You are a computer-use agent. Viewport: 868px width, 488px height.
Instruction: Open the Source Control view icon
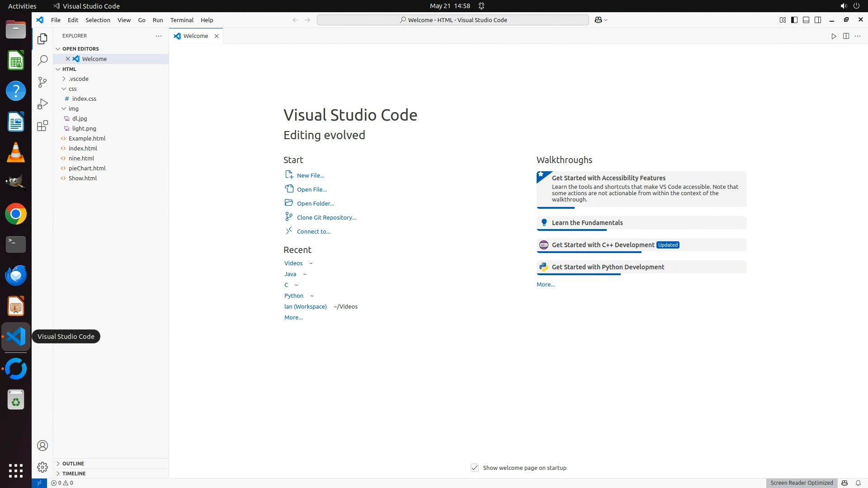coord(42,82)
